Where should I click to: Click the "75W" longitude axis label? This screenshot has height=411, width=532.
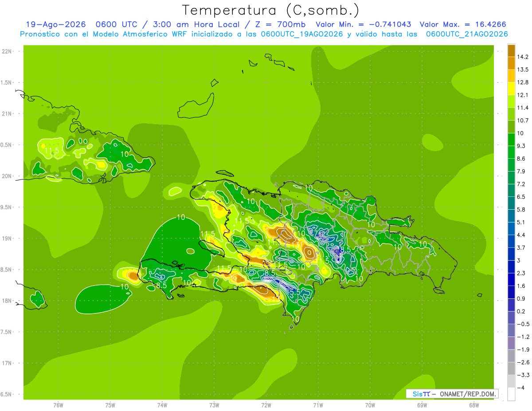110,405
